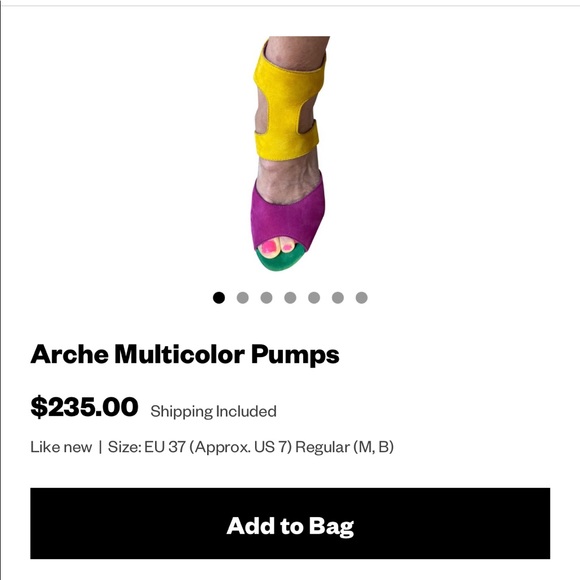
Task: Switch to the sixth carousel dot
Action: coord(338,297)
